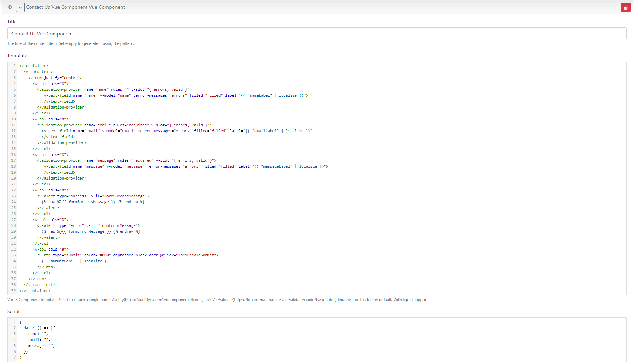Click script line 'message: "",'

tap(42, 346)
